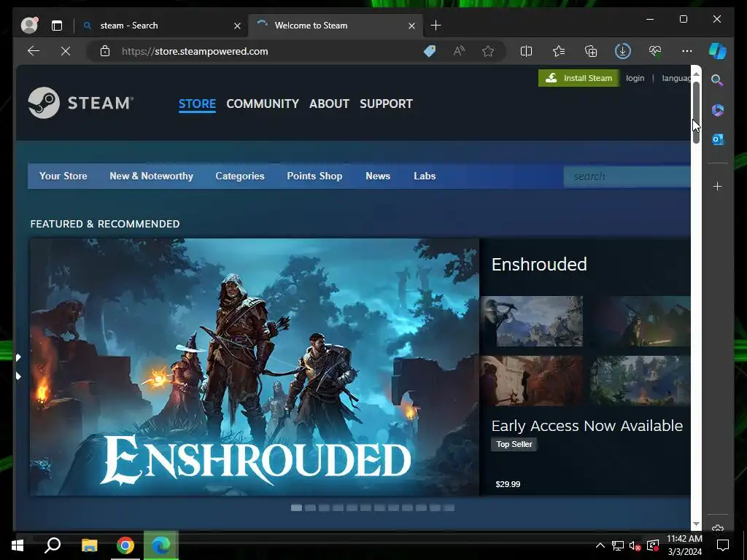Launch the Copilot sidebar icon

click(x=718, y=51)
